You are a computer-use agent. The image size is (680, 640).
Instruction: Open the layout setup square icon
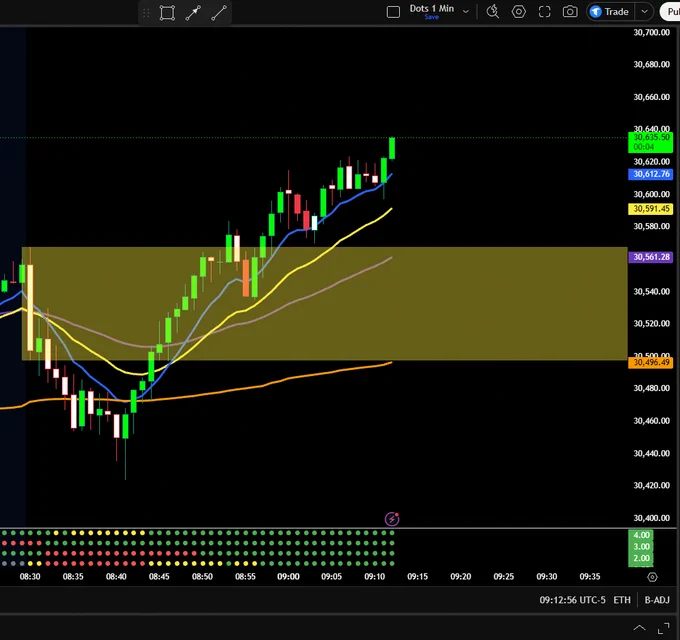click(393, 12)
